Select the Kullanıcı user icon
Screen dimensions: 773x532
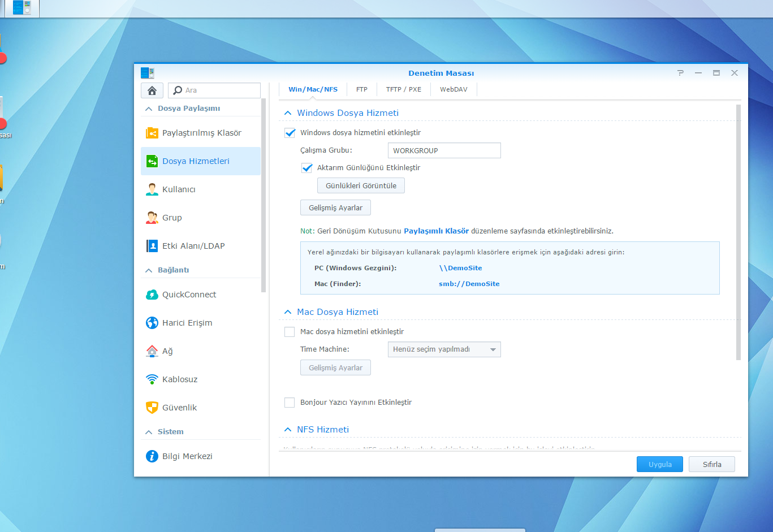pos(152,189)
